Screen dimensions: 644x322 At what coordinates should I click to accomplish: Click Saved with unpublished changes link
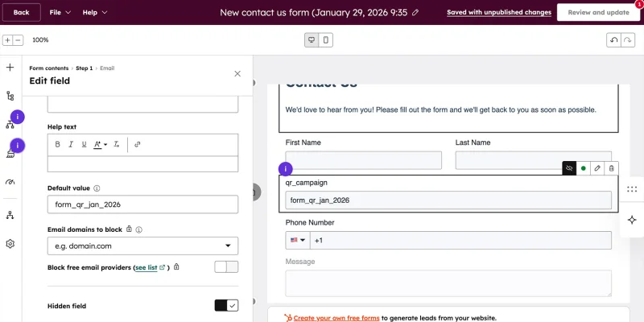[499, 12]
